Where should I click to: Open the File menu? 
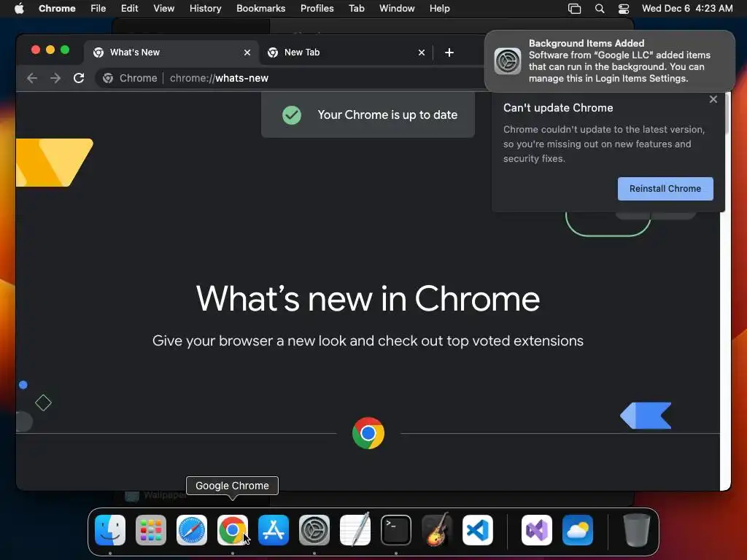click(x=98, y=9)
